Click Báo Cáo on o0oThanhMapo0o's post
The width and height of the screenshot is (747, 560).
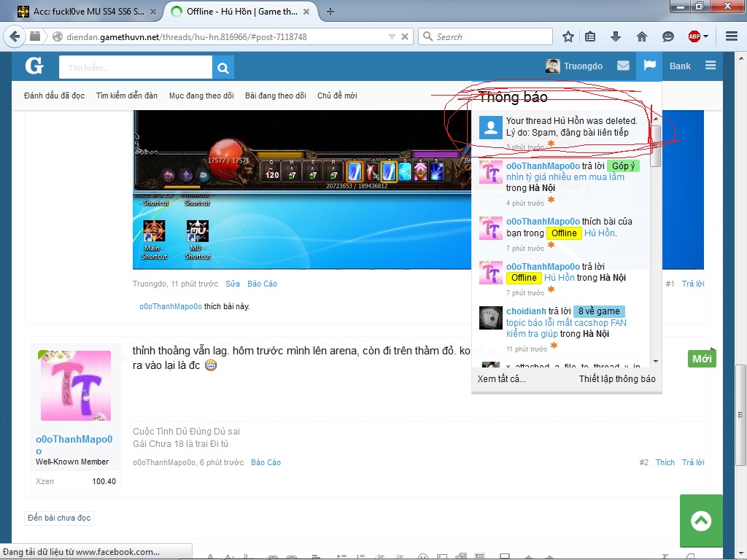tap(266, 462)
